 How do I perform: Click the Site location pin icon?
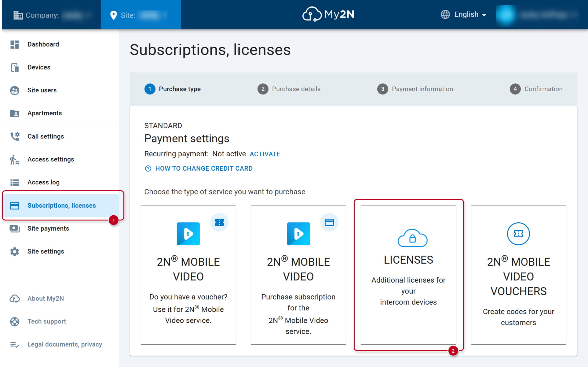[x=113, y=15]
